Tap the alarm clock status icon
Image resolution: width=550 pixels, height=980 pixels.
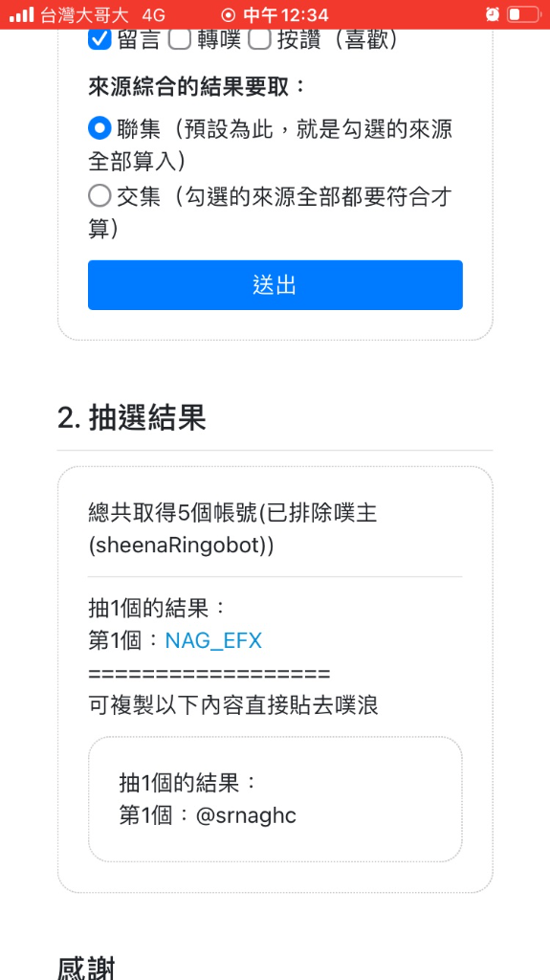click(x=493, y=13)
